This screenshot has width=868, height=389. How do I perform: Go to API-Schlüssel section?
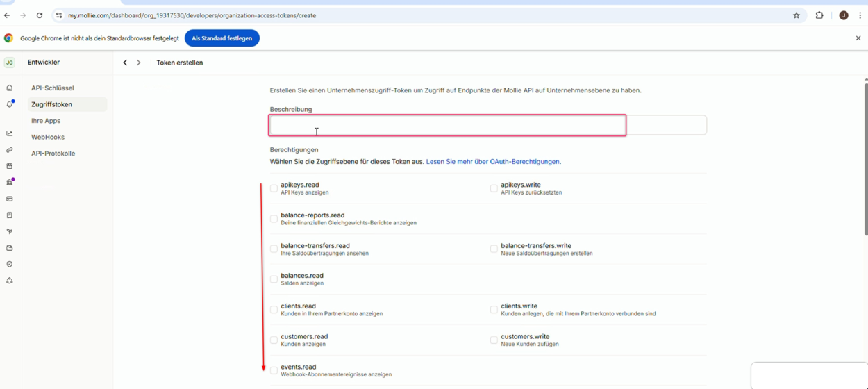point(52,88)
